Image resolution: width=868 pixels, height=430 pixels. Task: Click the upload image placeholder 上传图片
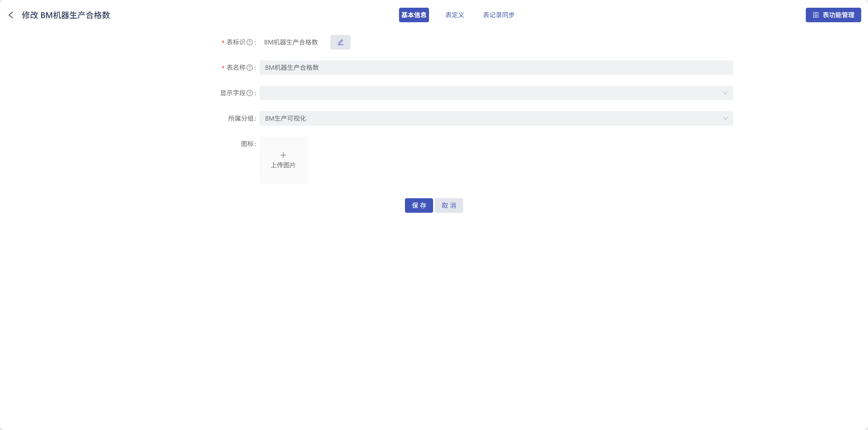(283, 165)
